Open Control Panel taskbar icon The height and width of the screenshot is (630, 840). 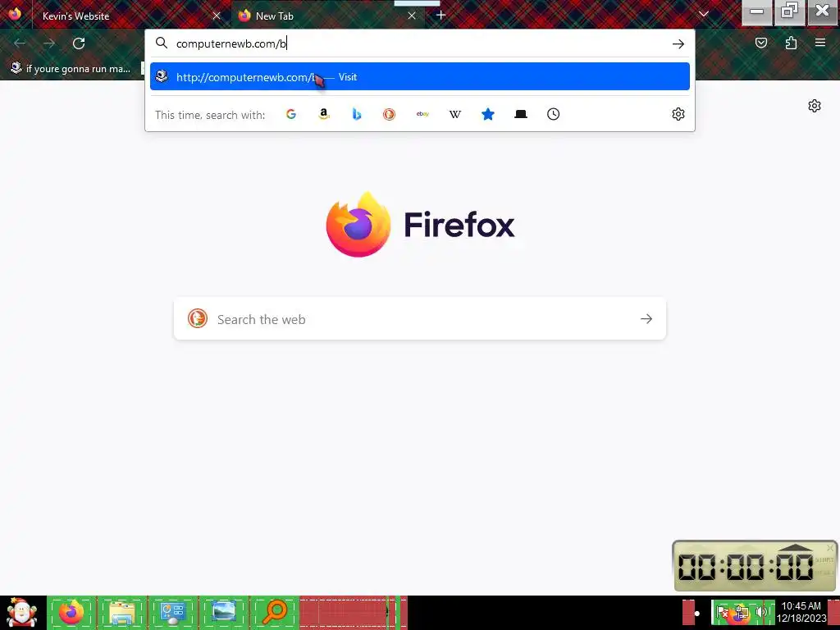coord(172,612)
